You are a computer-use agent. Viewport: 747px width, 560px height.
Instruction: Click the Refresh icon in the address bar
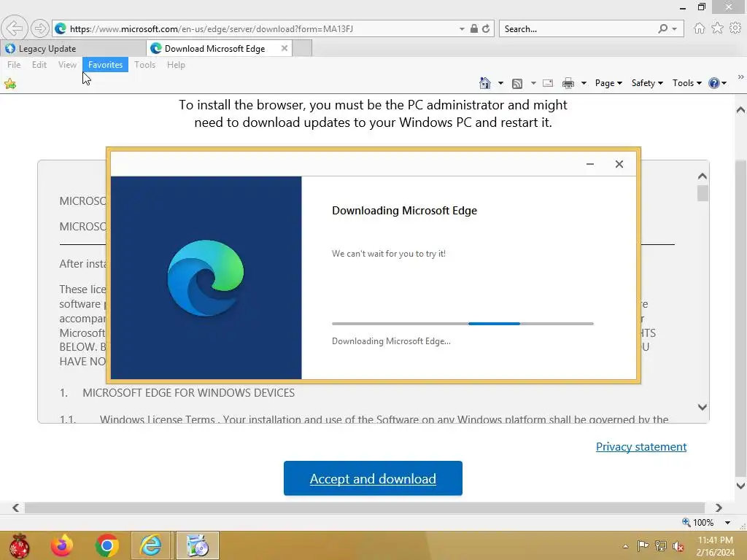pyautogui.click(x=486, y=28)
